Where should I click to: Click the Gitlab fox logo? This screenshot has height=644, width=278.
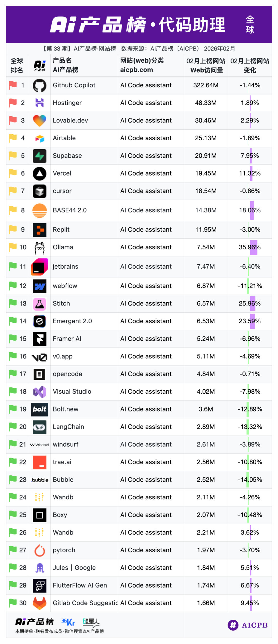click(39, 603)
